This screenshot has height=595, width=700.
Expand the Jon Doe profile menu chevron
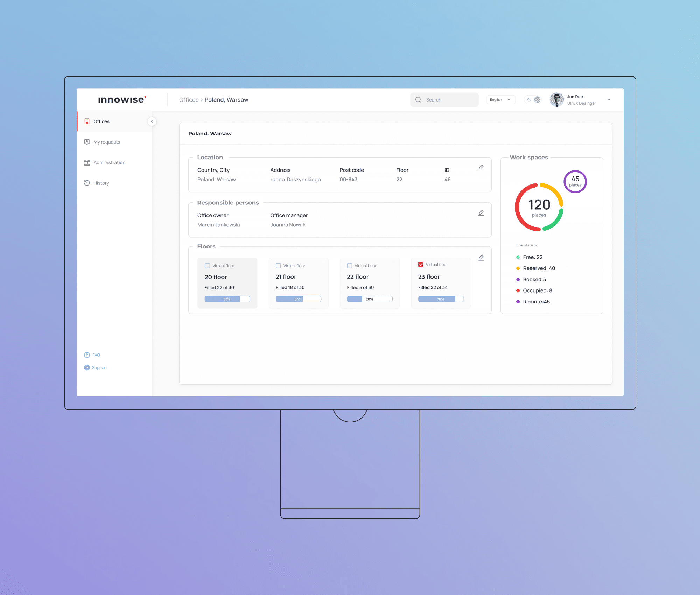(x=609, y=100)
